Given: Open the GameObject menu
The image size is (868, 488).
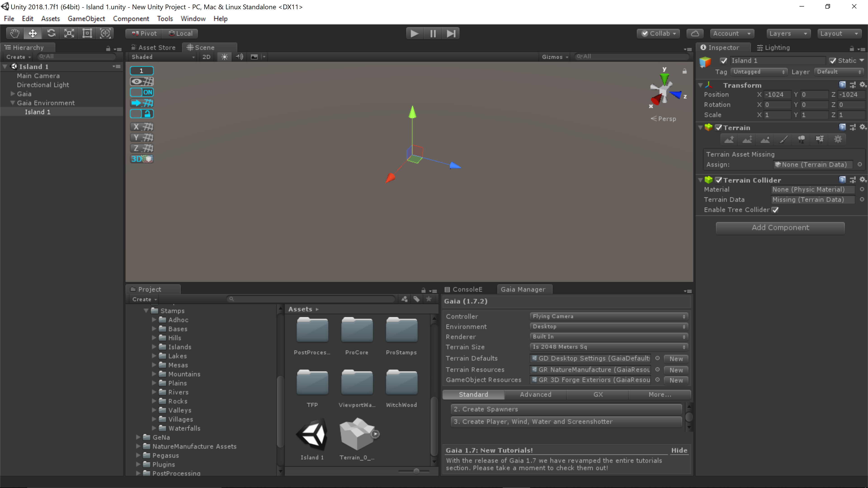Looking at the screenshot, I should coord(86,19).
